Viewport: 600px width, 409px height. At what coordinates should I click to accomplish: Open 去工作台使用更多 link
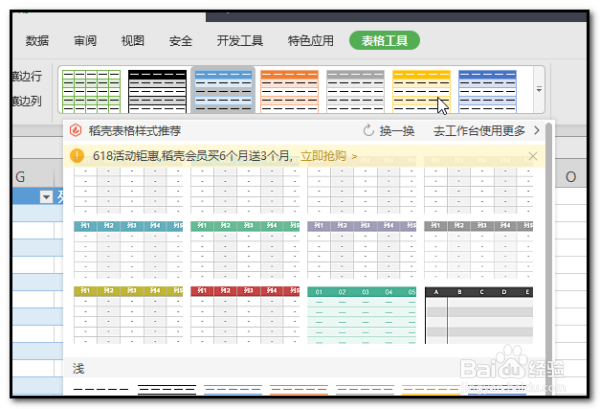(x=486, y=131)
